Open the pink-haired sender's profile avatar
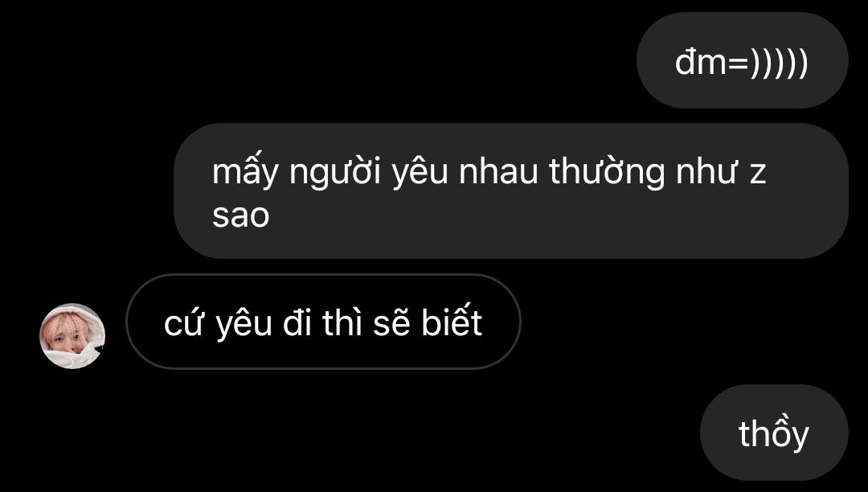Screen dimensions: 868x492 [72, 336]
